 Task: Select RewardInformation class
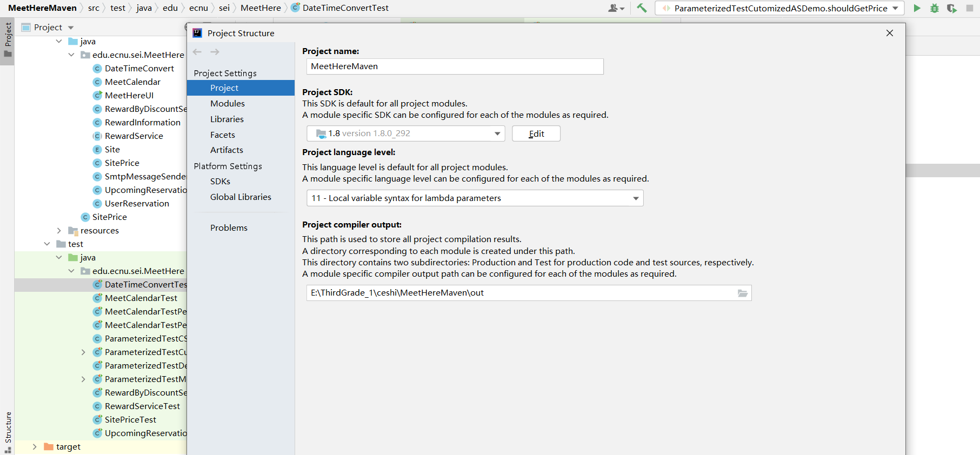point(142,122)
